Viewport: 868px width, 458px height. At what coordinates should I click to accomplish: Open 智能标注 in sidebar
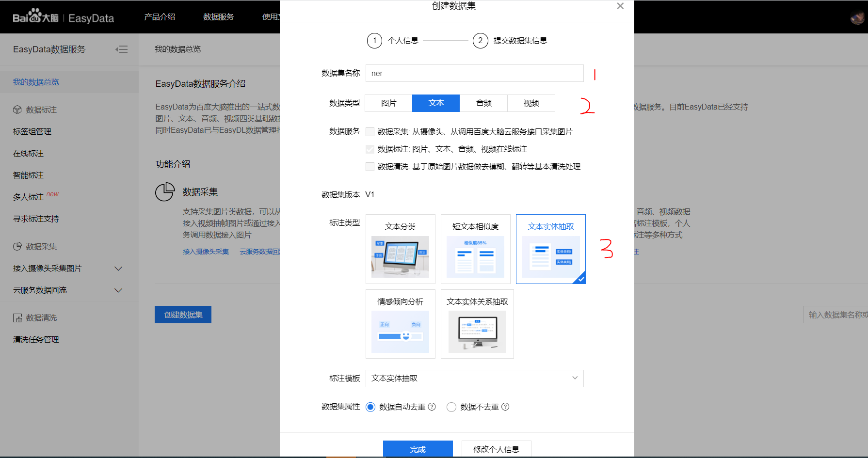pyautogui.click(x=28, y=175)
